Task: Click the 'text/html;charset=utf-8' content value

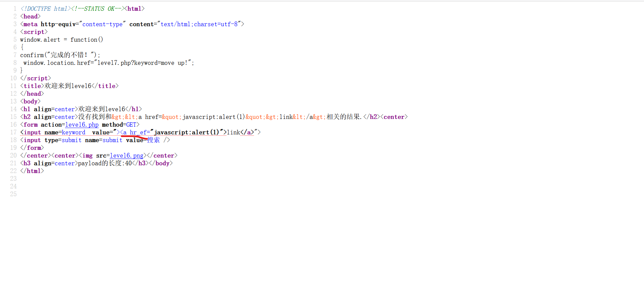Action: [x=199, y=24]
